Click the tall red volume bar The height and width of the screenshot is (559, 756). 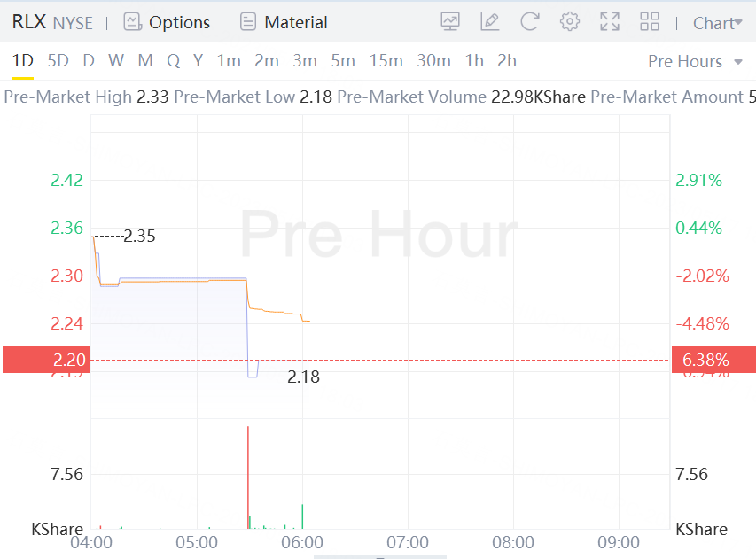pyautogui.click(x=248, y=477)
